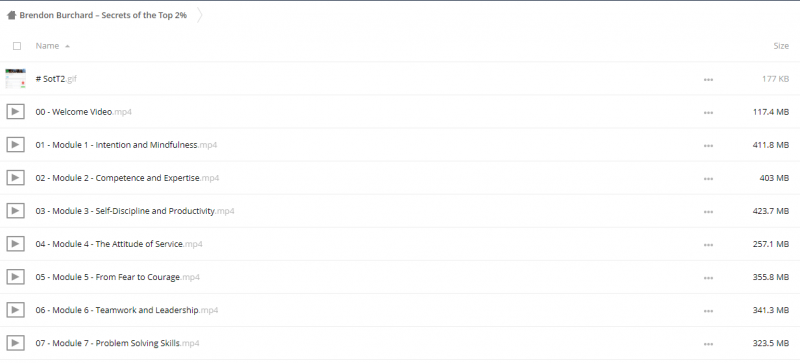800x363 pixels.
Task: Sort by the Name column header
Action: [x=47, y=46]
